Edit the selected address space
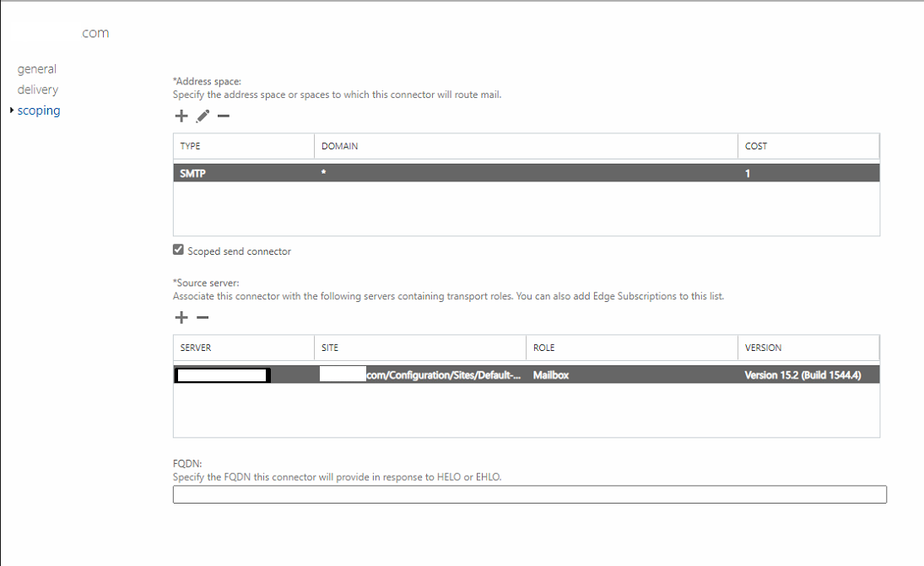 click(202, 116)
